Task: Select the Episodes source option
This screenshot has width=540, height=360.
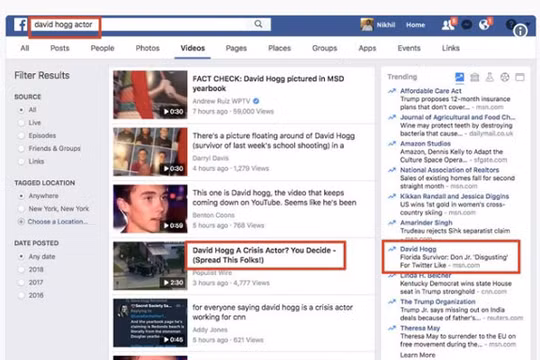Action: [x=21, y=136]
